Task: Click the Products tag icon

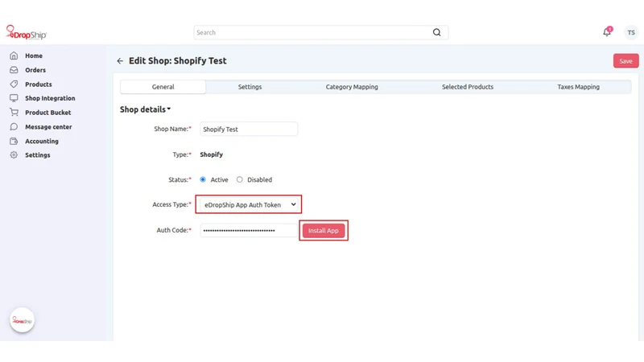Action: click(x=14, y=84)
